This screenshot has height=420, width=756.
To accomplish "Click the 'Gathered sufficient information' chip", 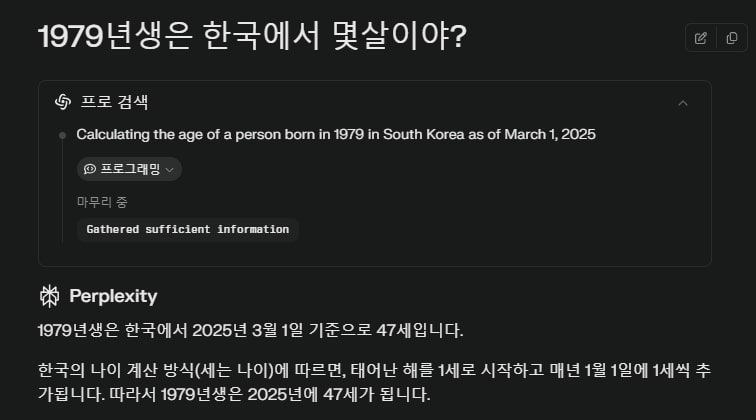I will click(188, 229).
